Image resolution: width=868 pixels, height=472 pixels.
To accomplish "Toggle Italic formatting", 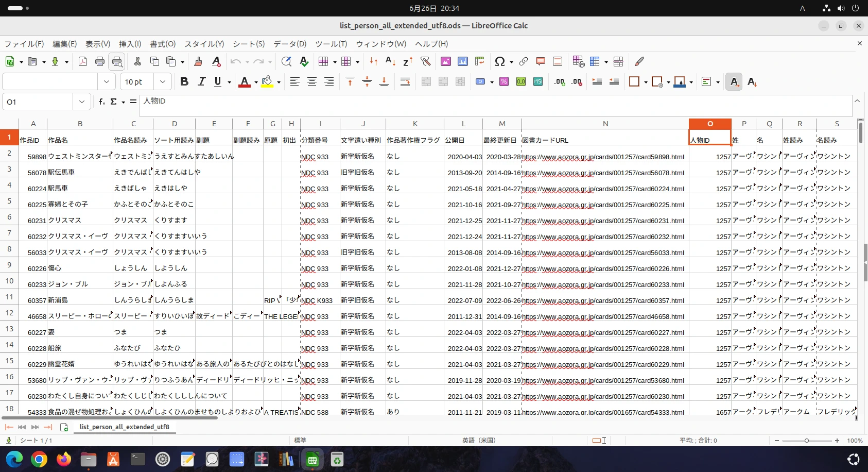I will [x=201, y=82].
